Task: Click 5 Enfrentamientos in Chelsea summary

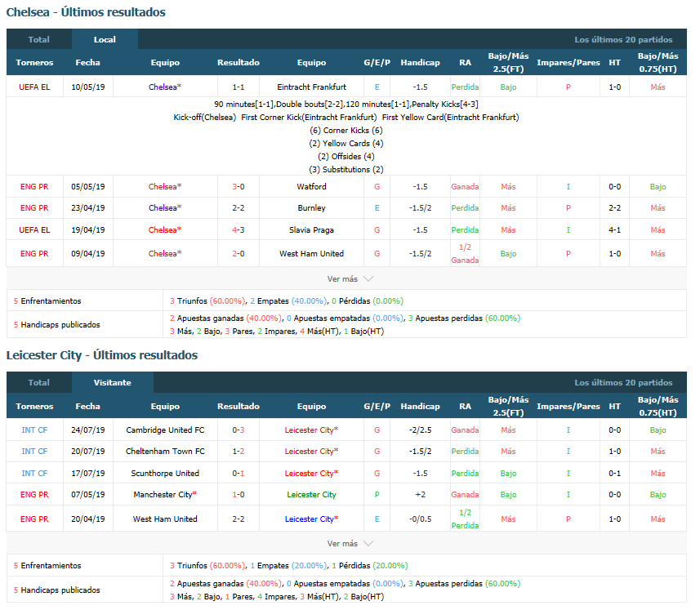Action: pos(47,301)
